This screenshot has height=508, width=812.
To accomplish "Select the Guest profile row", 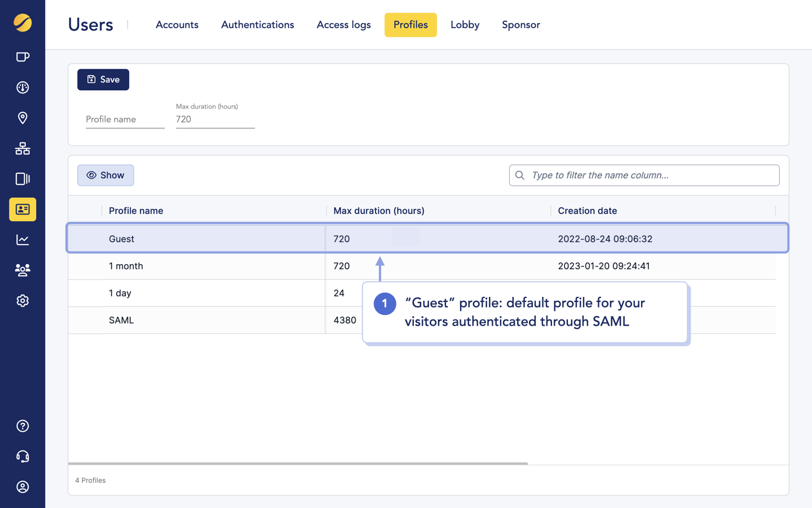I will (x=197, y=239).
